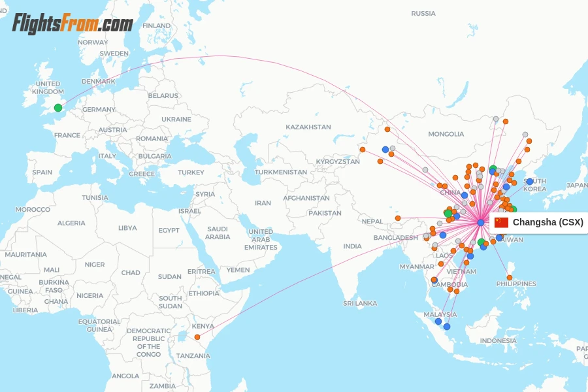Select the marker in Thailand west of Cambodia
Screen dimensions: 588x392
(434, 280)
